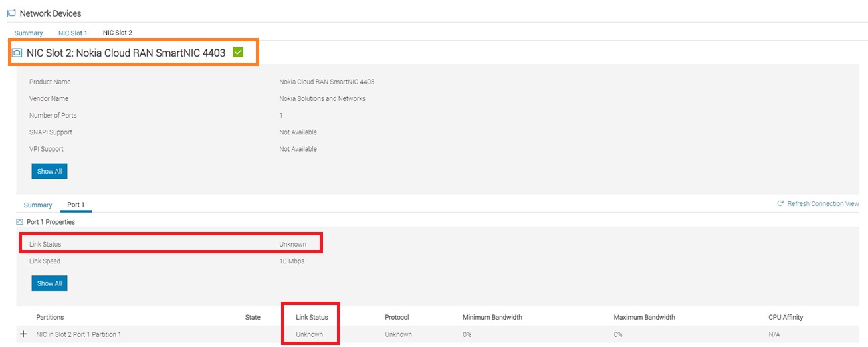Screen dimensions: 868x347
Task: Click Unknown in partition Link Status column
Action: 310,334
